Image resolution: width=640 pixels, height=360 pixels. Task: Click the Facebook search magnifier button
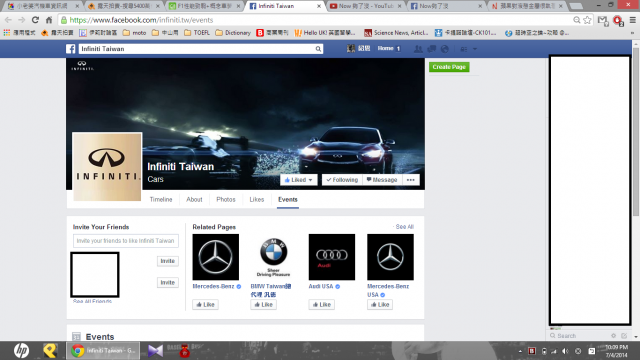coord(318,49)
